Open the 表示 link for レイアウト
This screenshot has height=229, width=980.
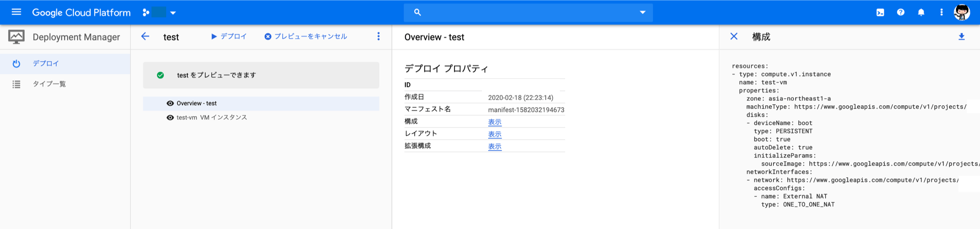(495, 134)
